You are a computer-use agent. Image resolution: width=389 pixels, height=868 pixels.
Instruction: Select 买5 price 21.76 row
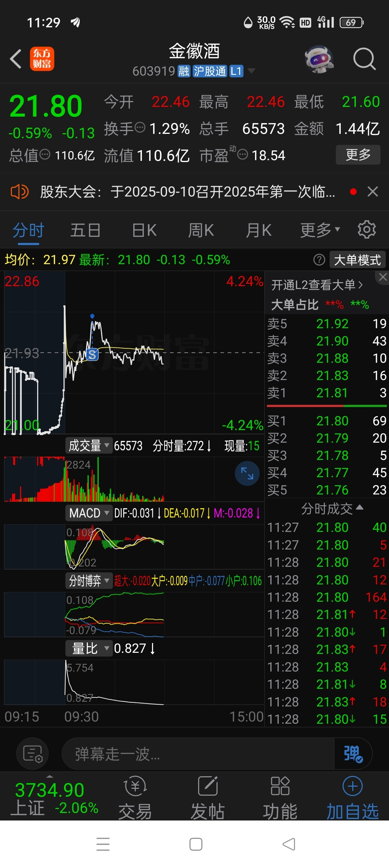pyautogui.click(x=327, y=490)
